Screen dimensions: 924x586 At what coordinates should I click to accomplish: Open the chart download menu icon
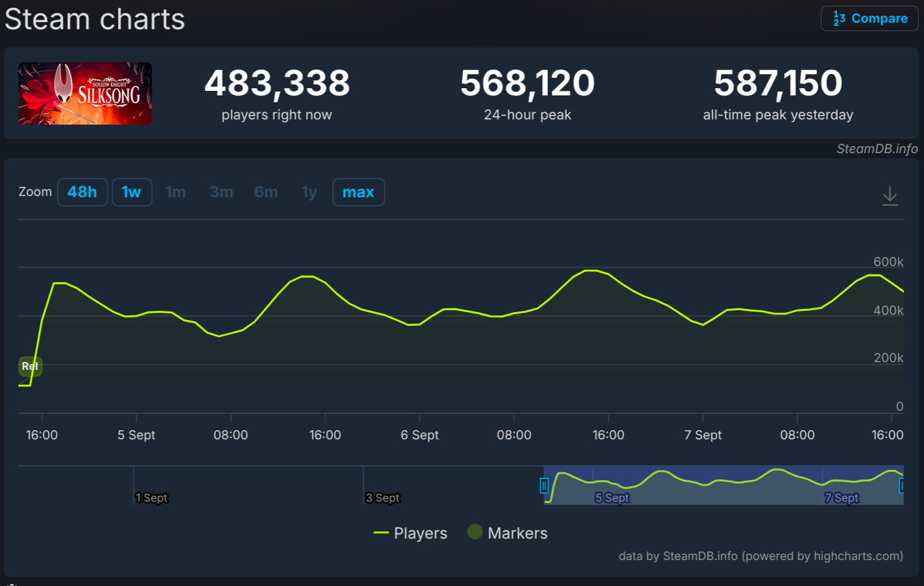click(x=890, y=195)
